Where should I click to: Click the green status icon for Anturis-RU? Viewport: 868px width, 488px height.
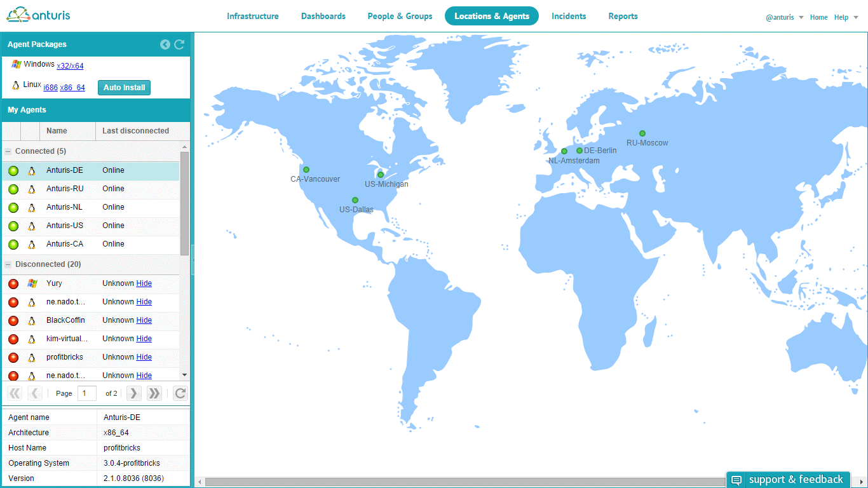pyautogui.click(x=13, y=189)
